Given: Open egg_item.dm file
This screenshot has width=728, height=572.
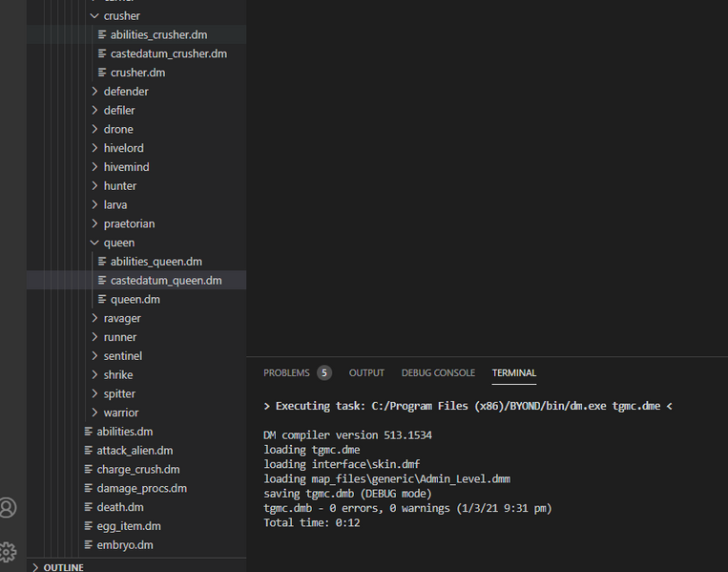Looking at the screenshot, I should 129,526.
